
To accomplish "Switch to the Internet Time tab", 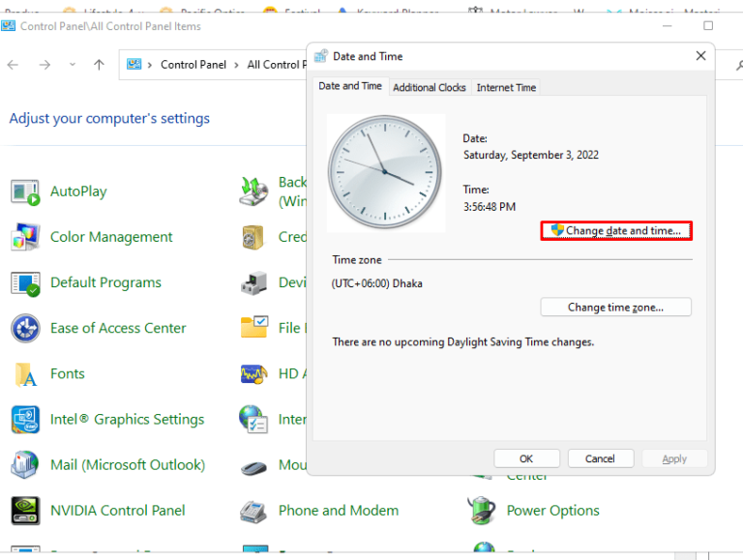I will (x=506, y=87).
